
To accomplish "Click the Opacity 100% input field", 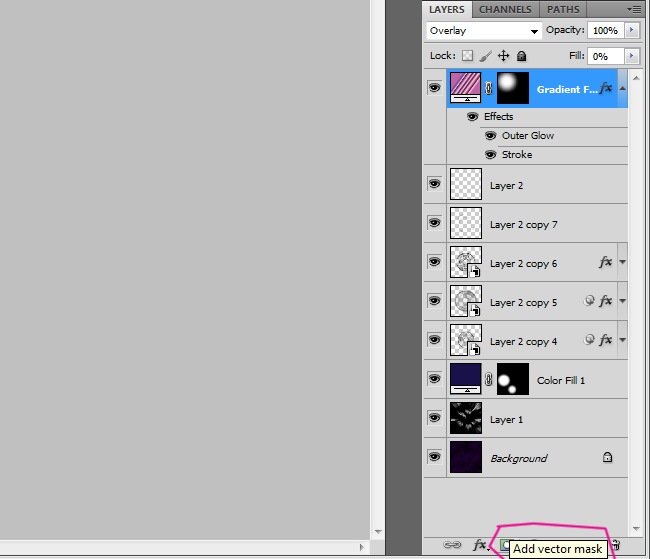I will 605,30.
